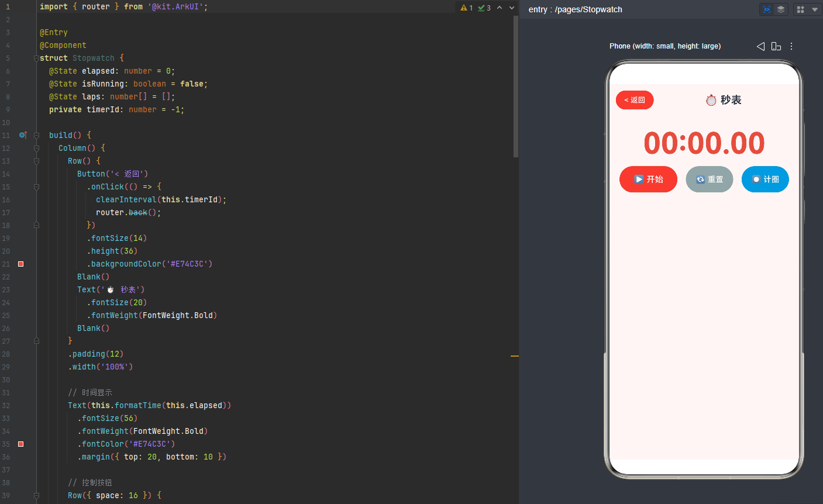
Task: Click the // 时间显示 comment
Action: [x=90, y=393]
